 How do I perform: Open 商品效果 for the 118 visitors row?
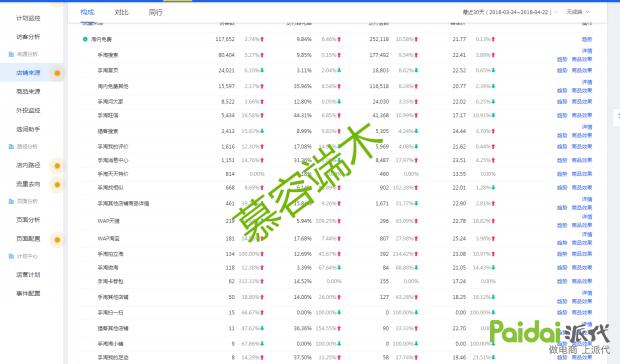582,268
